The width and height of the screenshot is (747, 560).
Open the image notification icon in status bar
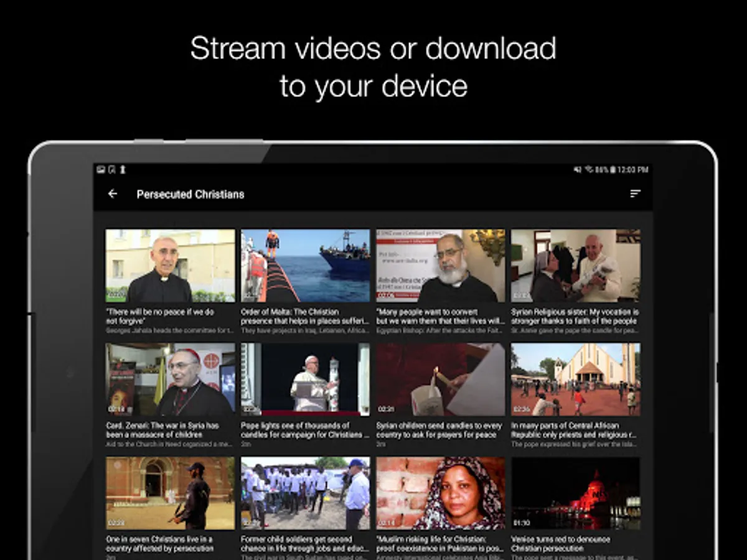pos(101,169)
